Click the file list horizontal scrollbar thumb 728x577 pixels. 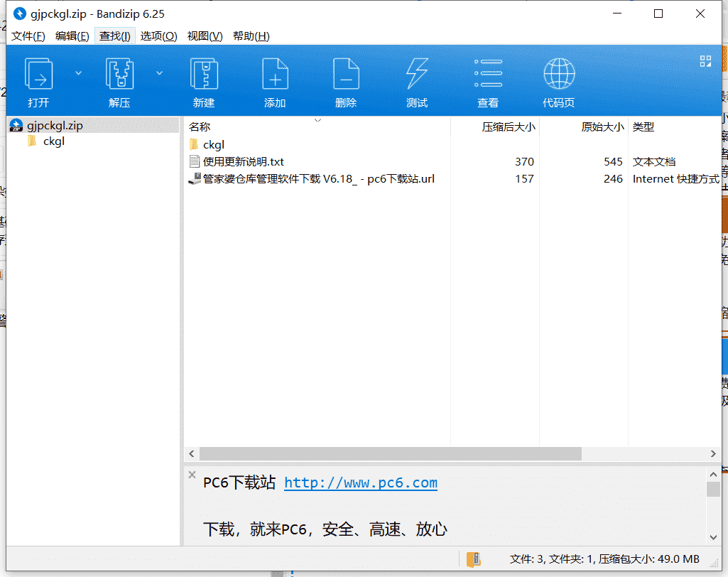pos(391,454)
